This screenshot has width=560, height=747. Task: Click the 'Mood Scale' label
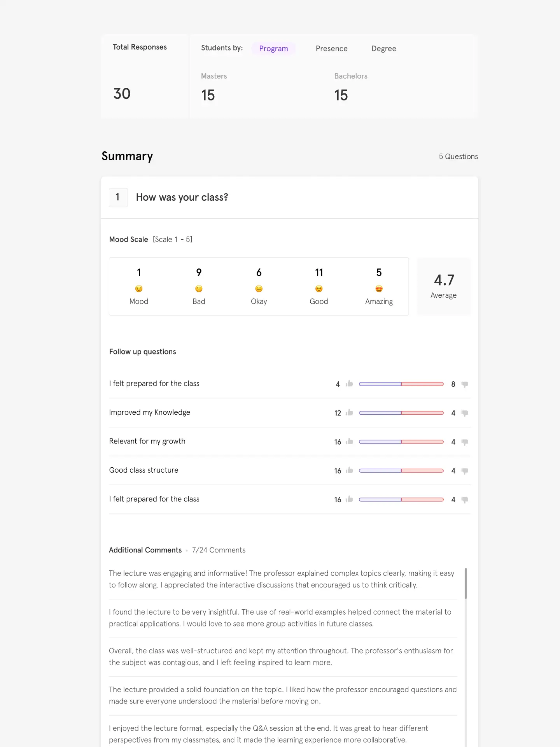(x=129, y=239)
